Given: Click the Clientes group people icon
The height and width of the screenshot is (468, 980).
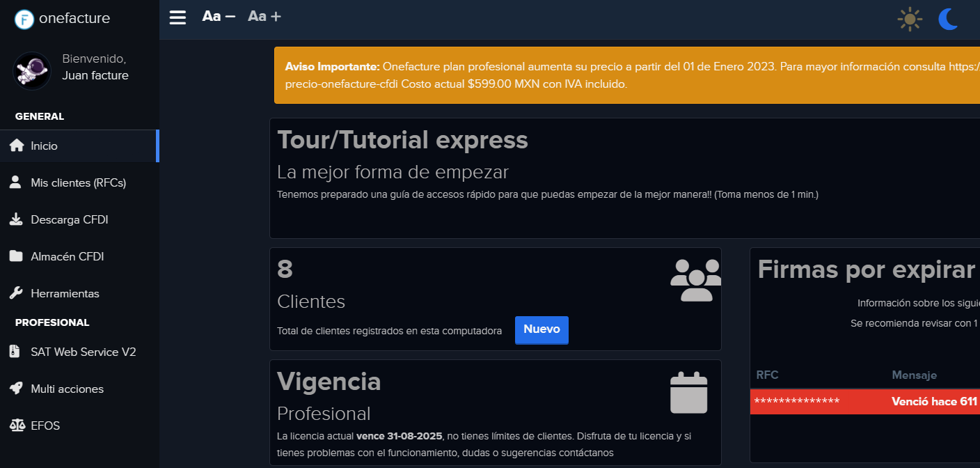Looking at the screenshot, I should click(695, 280).
